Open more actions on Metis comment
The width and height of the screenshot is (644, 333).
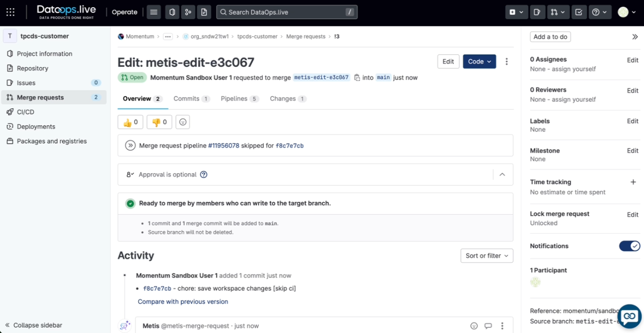tap(502, 326)
